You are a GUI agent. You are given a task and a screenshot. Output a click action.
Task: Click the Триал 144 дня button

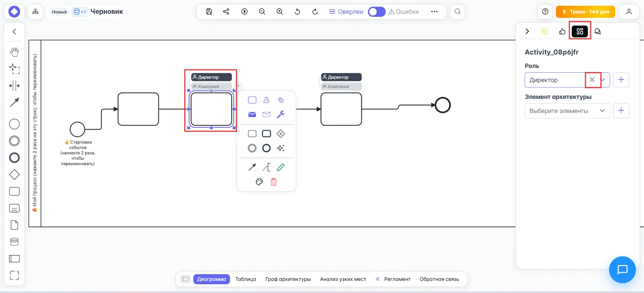tap(585, 12)
